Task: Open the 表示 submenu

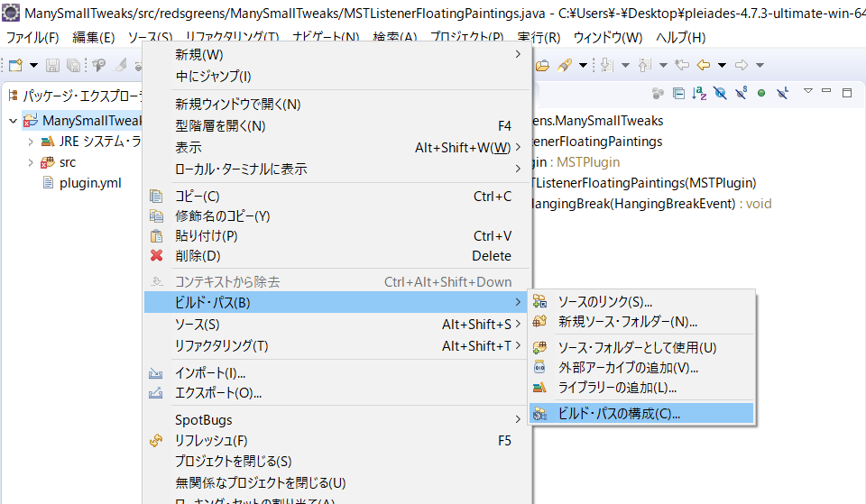Action: tap(336, 147)
